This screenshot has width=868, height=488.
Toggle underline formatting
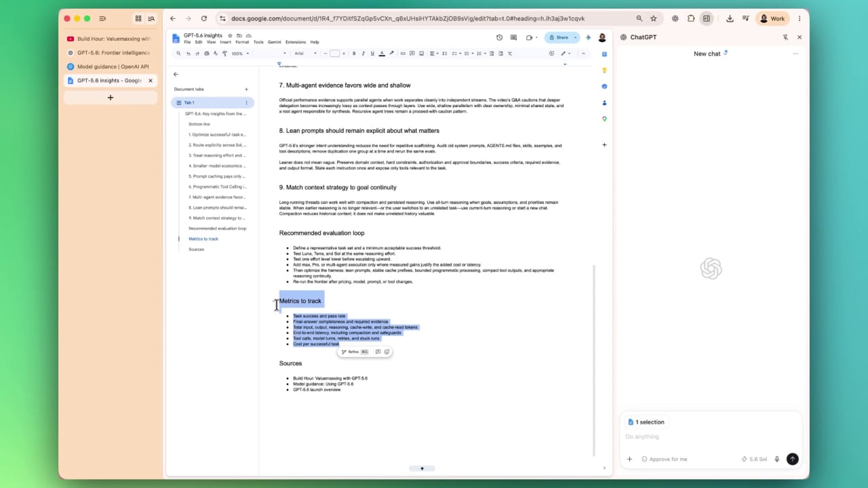[x=372, y=54]
